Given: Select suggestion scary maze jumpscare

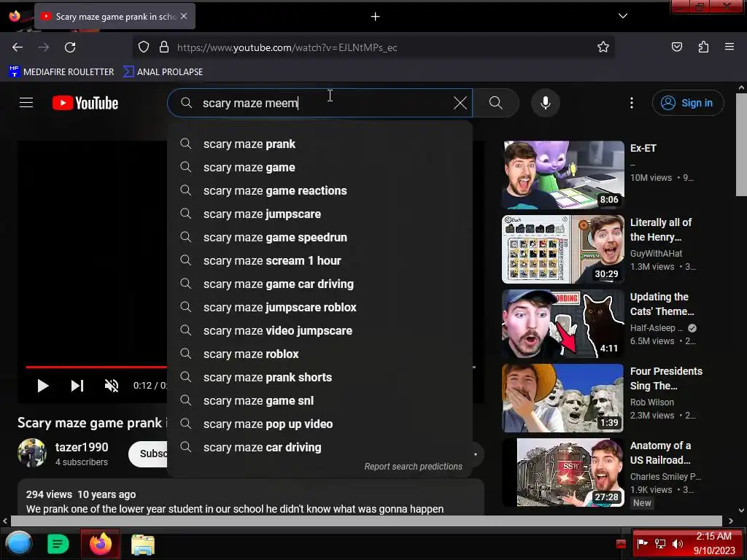Looking at the screenshot, I should click(320, 214).
